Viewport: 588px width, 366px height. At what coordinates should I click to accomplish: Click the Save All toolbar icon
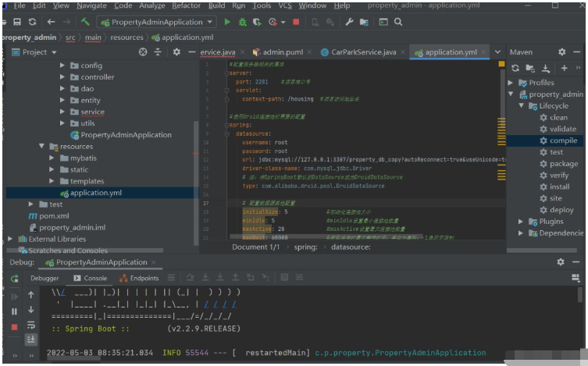(x=17, y=22)
